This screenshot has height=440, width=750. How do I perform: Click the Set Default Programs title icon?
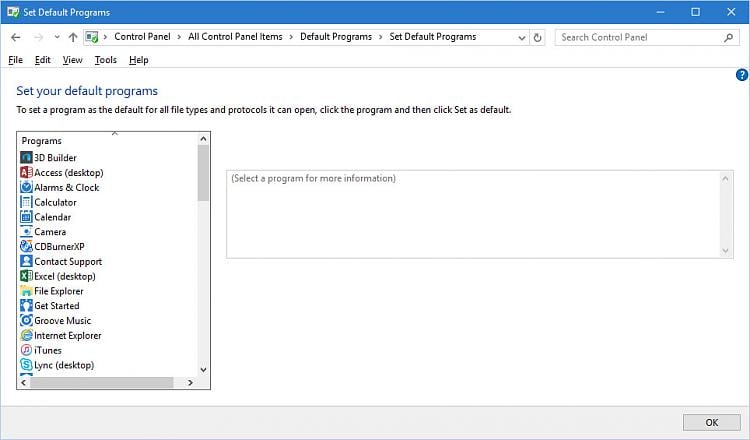(x=13, y=12)
